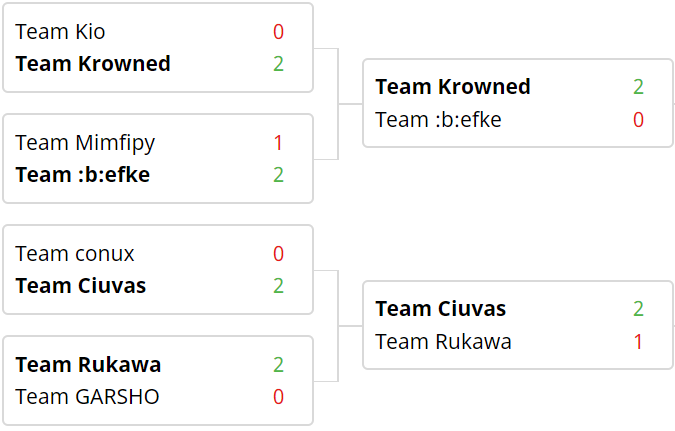Select Team Rukawa in semifinal match
Image resolution: width=675 pixels, height=431 pixels.
pyautogui.click(x=443, y=342)
